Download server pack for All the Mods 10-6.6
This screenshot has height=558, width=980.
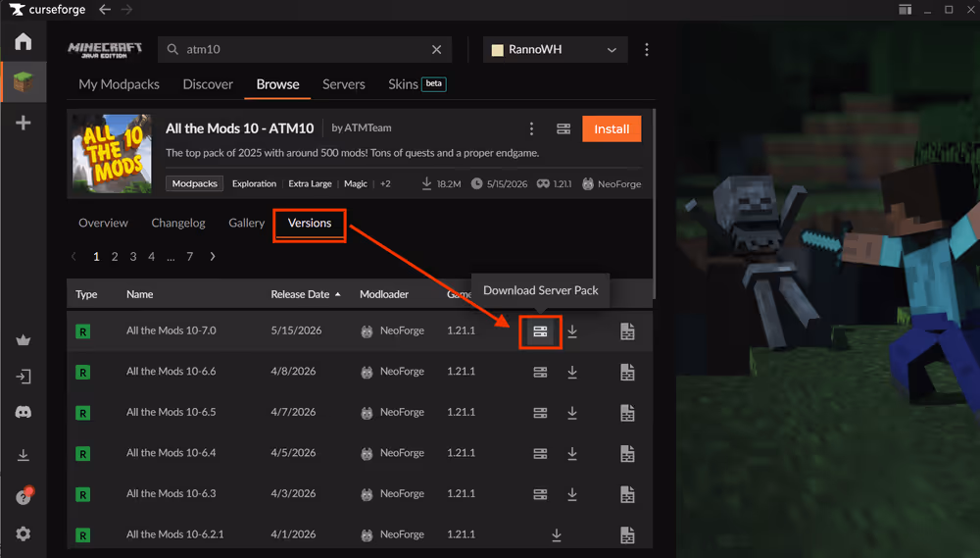pyautogui.click(x=541, y=373)
